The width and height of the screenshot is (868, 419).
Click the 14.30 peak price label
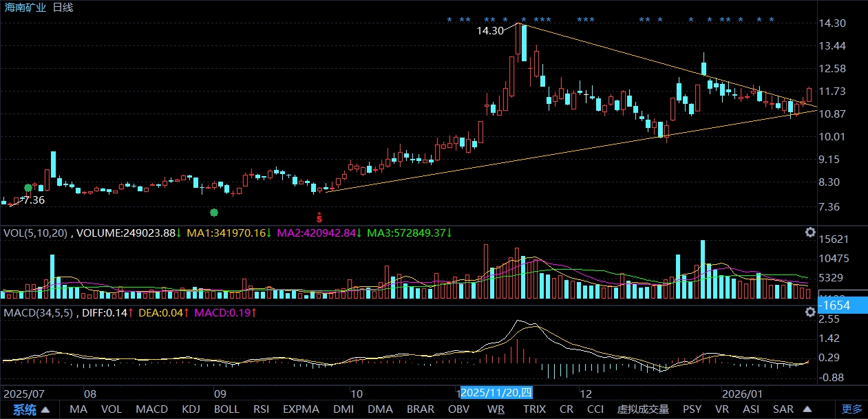[490, 31]
